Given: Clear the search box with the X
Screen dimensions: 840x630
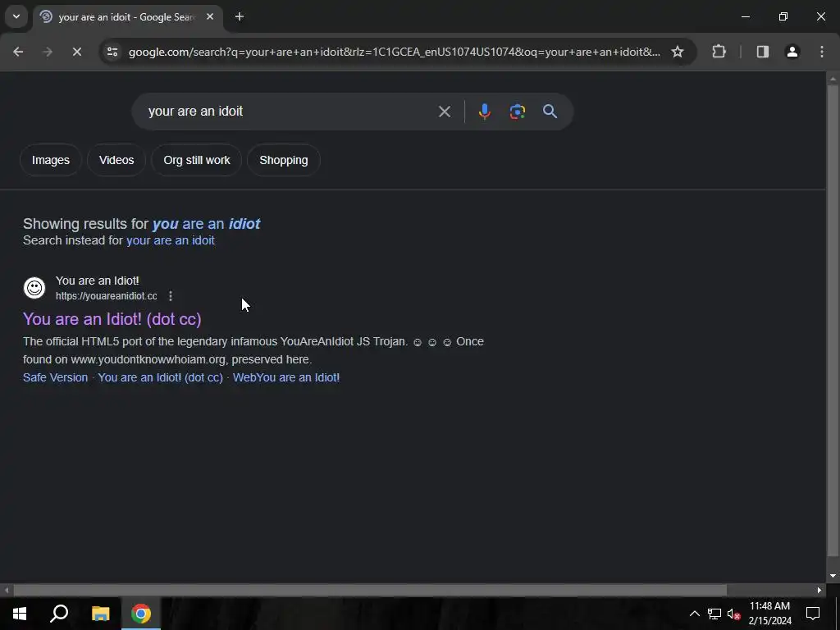Looking at the screenshot, I should pos(444,112).
